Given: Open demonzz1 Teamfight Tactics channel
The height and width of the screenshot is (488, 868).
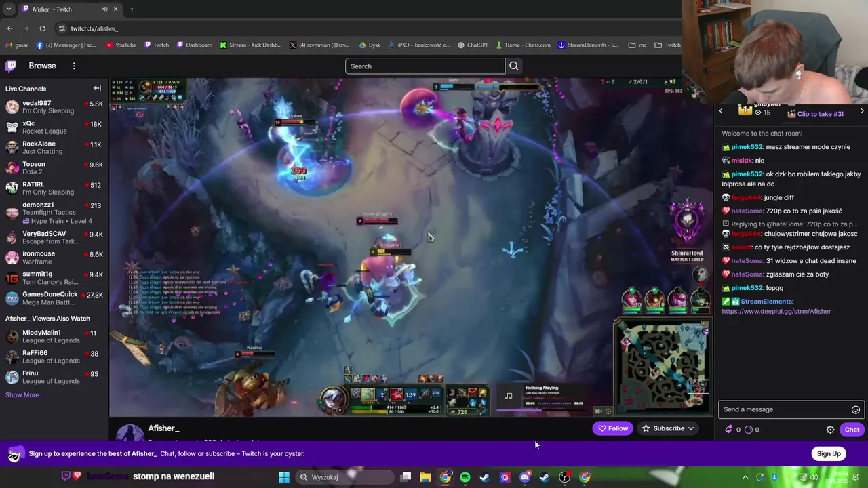Looking at the screenshot, I should click(x=54, y=212).
